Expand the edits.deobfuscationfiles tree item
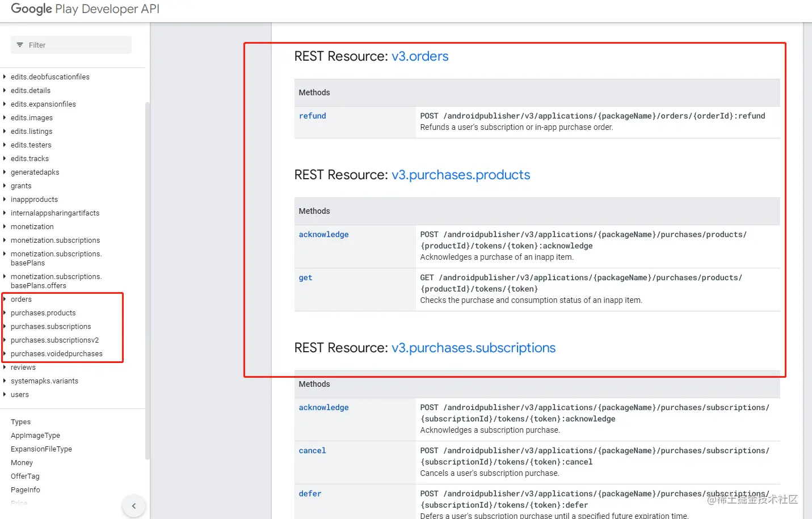Viewport: 812px width, 519px height. click(5, 77)
